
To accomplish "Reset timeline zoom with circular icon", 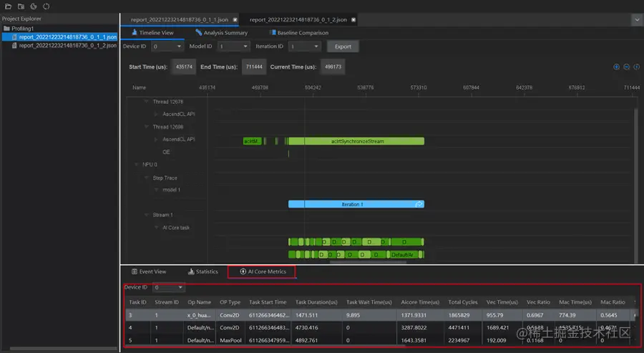I will tap(637, 67).
